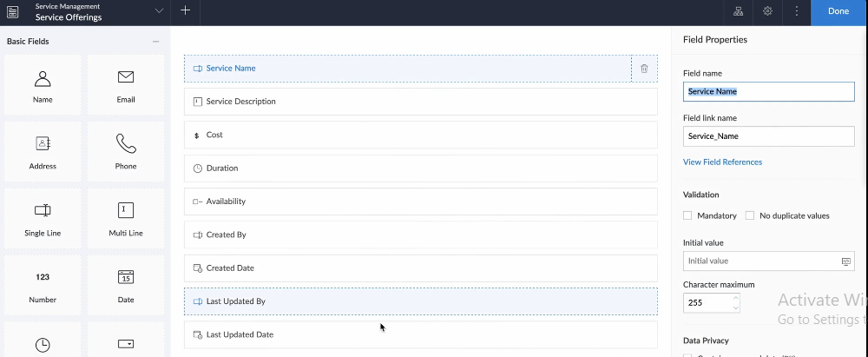Image resolution: width=868 pixels, height=357 pixels.
Task: Choose the Multi Line field tile
Action: pos(126,218)
